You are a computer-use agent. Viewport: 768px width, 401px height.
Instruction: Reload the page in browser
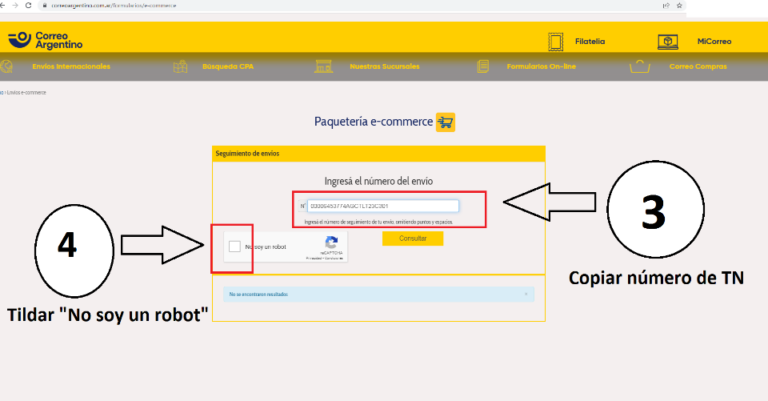(28, 5)
